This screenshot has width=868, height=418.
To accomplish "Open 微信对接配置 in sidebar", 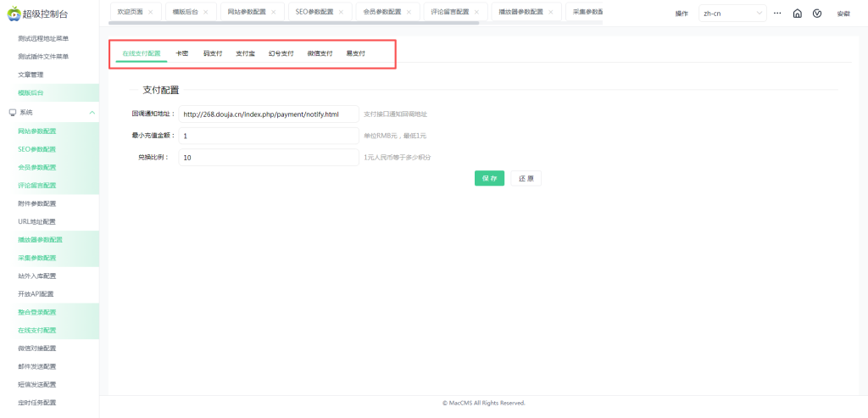I will click(37, 348).
